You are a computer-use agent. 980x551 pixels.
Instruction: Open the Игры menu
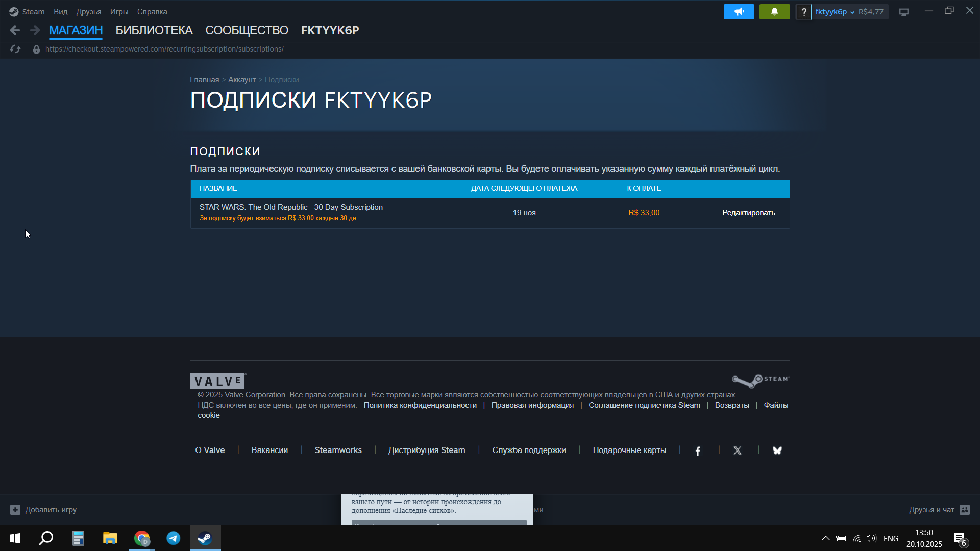tap(119, 12)
